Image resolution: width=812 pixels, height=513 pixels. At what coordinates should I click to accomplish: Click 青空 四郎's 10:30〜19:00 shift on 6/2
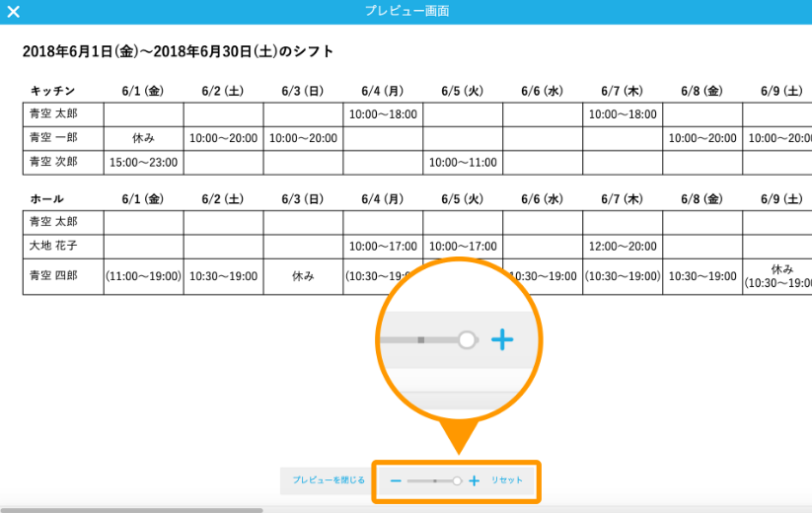pos(223,276)
